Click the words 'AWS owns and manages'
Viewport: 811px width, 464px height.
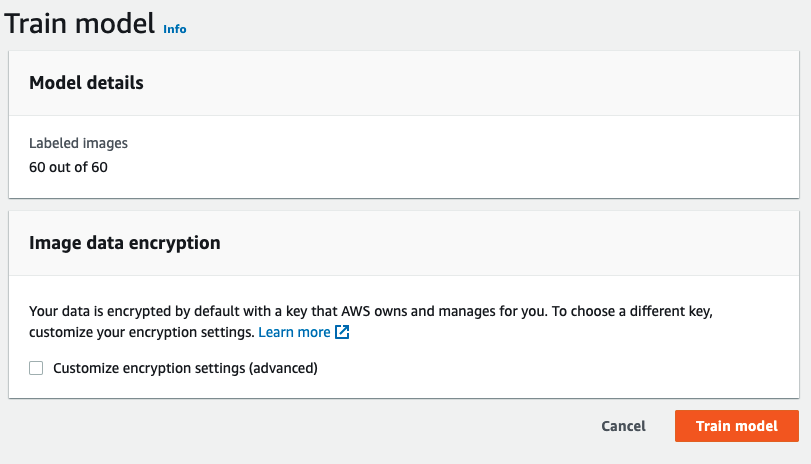click(x=472, y=311)
